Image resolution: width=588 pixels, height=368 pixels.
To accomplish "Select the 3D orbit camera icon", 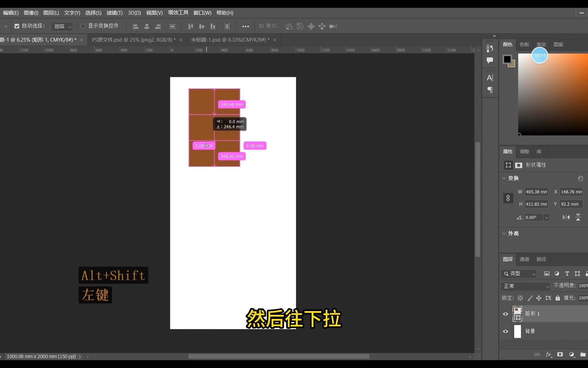I will click(x=289, y=26).
